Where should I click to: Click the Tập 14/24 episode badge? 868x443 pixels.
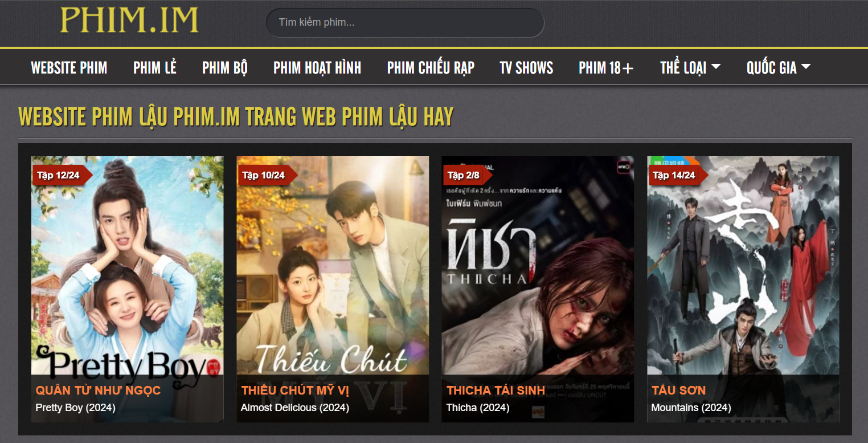click(674, 175)
